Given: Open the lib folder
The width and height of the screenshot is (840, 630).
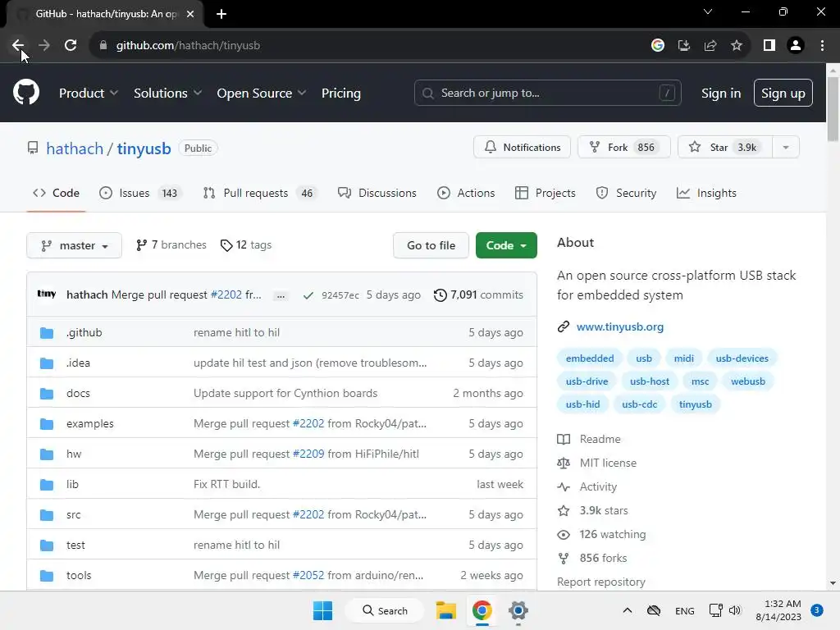Looking at the screenshot, I should click(72, 484).
